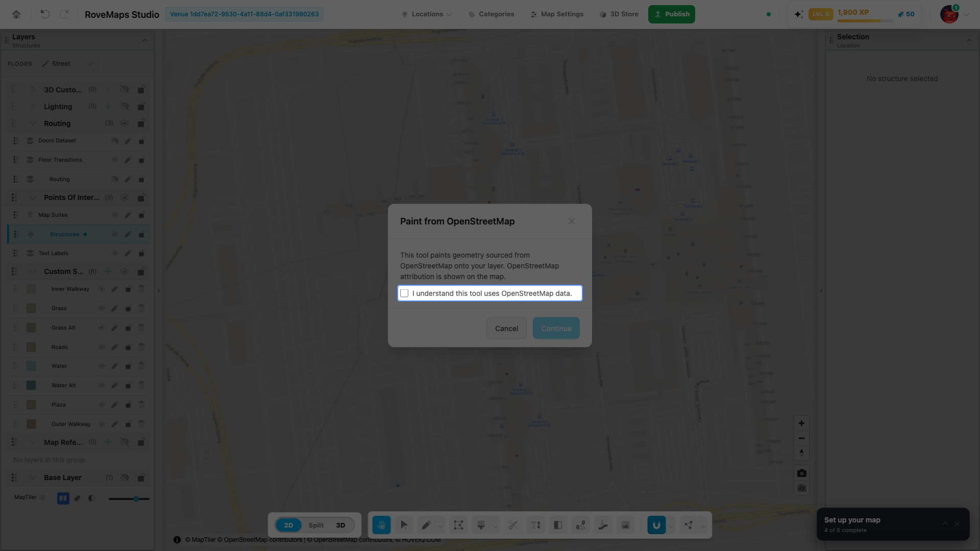Image resolution: width=980 pixels, height=551 pixels.
Task: Toggle visibility of Lighting group
Action: [x=125, y=106]
